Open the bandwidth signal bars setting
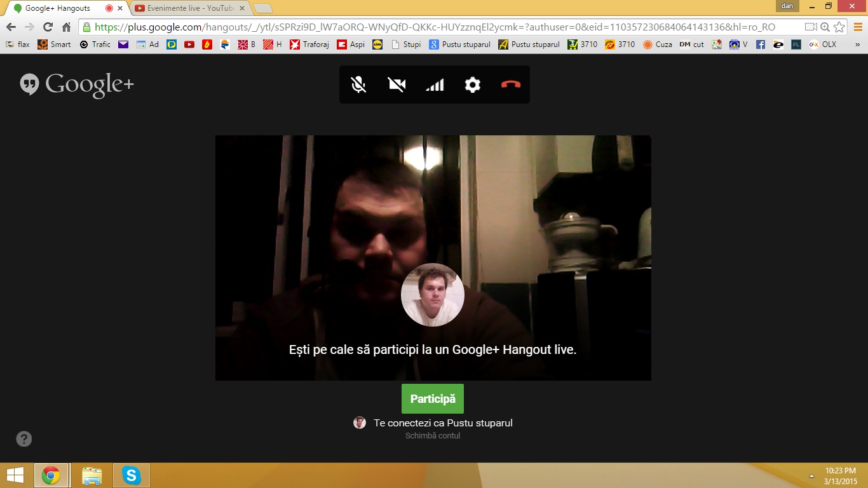The height and width of the screenshot is (488, 868). (435, 85)
